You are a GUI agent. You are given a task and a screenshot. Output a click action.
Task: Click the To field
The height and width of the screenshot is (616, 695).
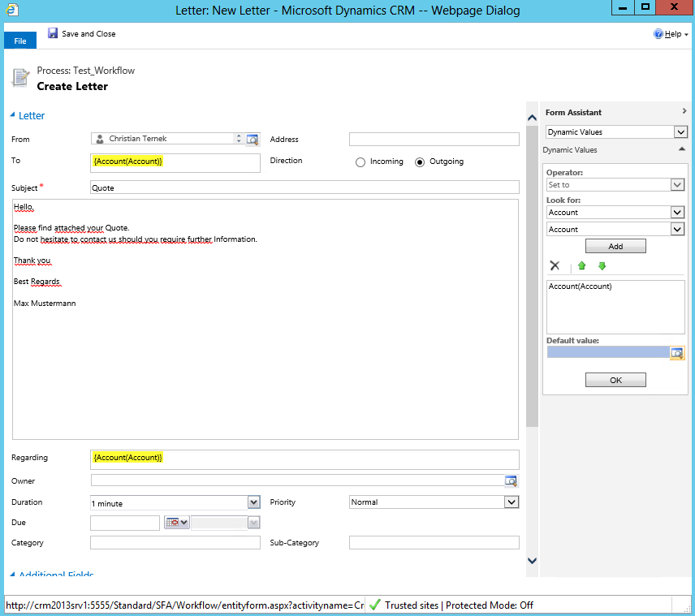pyautogui.click(x=175, y=162)
